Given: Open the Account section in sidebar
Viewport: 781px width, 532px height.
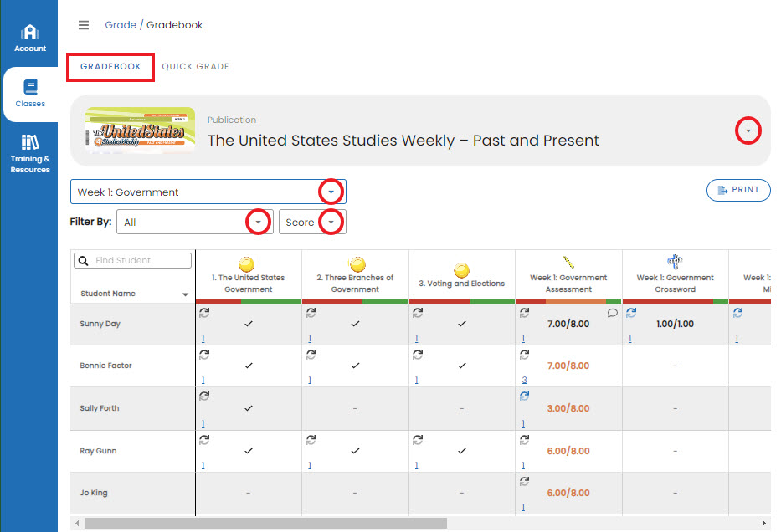Looking at the screenshot, I should (30, 38).
